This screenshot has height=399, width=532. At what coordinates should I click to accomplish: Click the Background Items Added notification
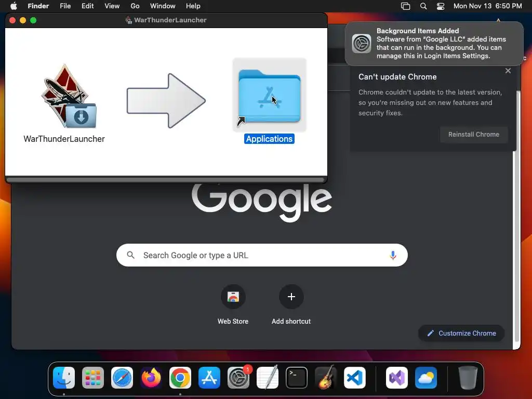point(434,44)
